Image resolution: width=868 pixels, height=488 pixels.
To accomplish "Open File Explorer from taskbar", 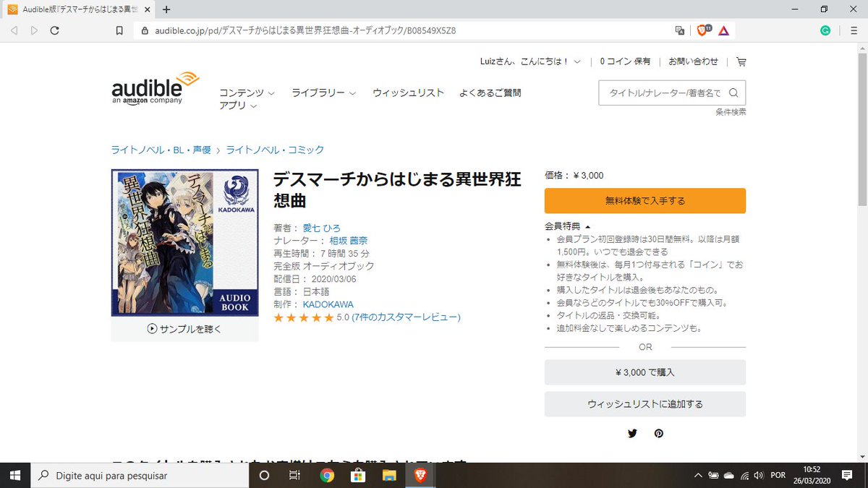I will pos(389,475).
